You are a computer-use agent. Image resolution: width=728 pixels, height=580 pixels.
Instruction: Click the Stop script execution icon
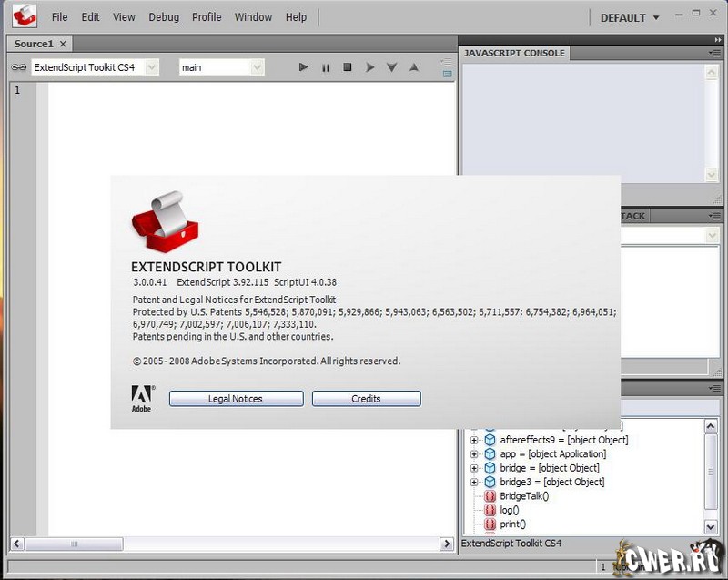(348, 67)
